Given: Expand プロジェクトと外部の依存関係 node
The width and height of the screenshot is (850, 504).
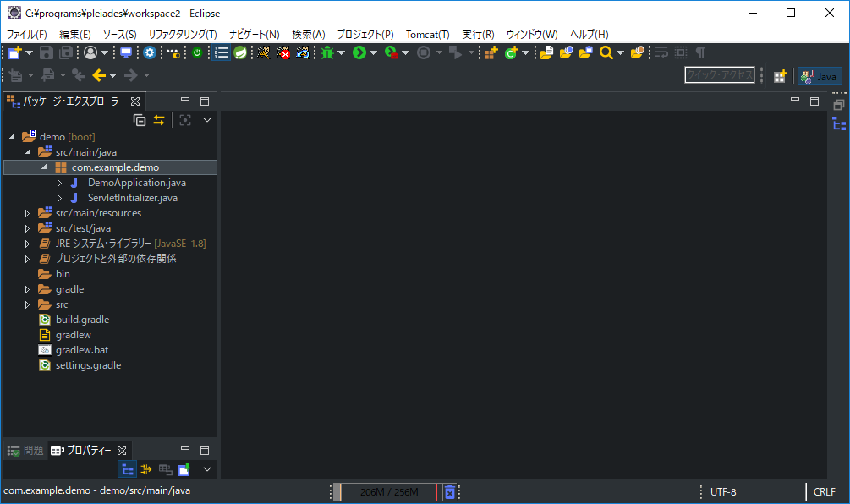Looking at the screenshot, I should (27, 259).
